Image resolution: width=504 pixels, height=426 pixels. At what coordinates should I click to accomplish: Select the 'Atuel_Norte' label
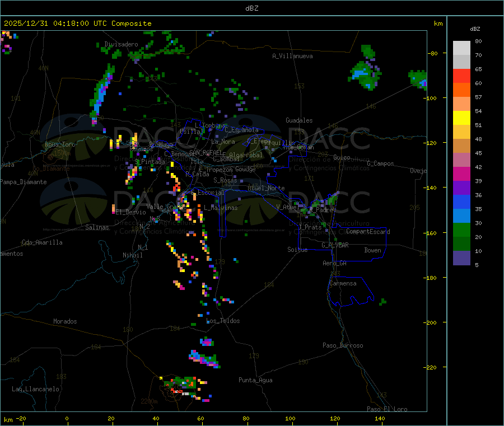pos(266,188)
